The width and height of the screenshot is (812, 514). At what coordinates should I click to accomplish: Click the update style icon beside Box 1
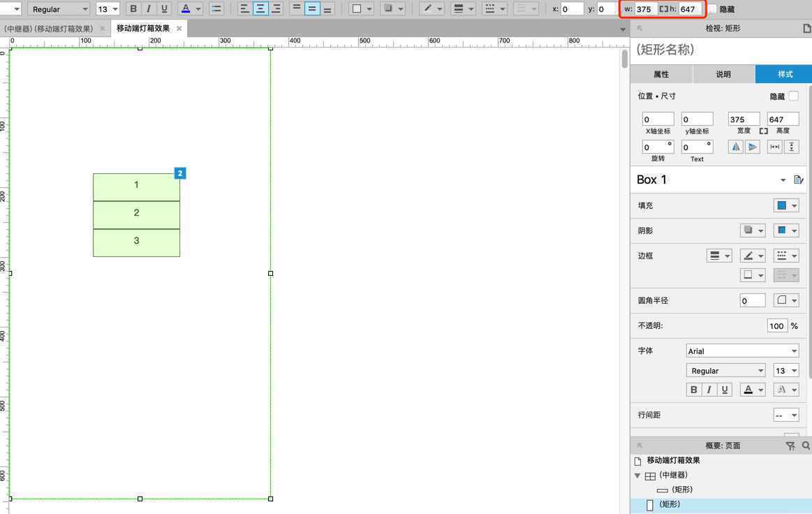(x=798, y=179)
